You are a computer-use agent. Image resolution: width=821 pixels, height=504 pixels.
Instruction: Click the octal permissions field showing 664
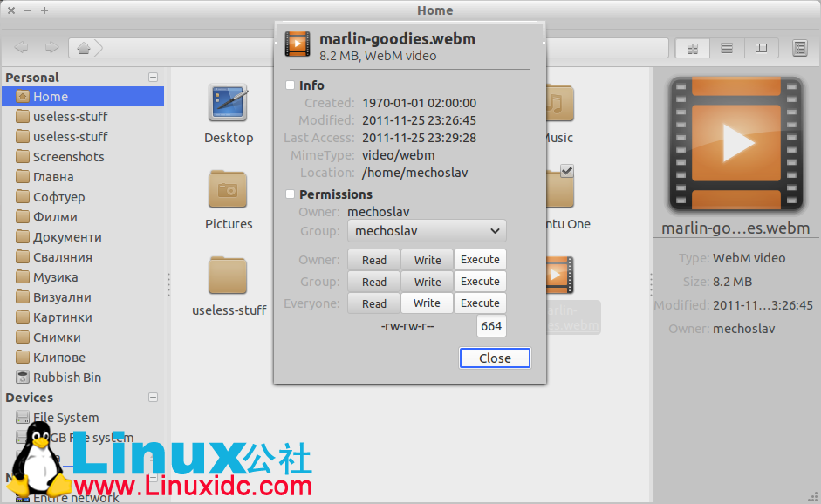pyautogui.click(x=491, y=326)
